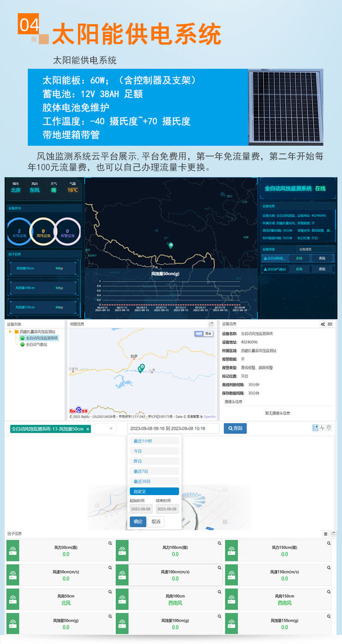This screenshot has width=342, height=644.
Task: Click the list view icon in the 因子信息 header
Action: click(326, 534)
